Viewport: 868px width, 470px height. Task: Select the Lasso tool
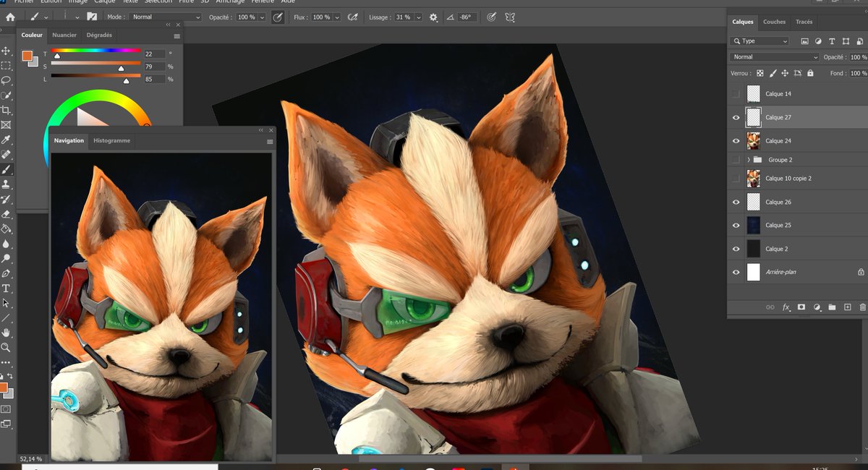click(x=6, y=80)
